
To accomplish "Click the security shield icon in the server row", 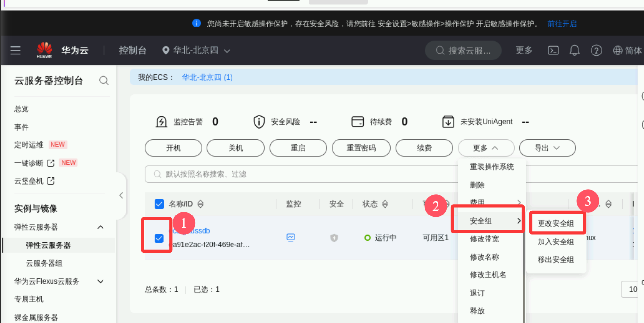I will (334, 238).
